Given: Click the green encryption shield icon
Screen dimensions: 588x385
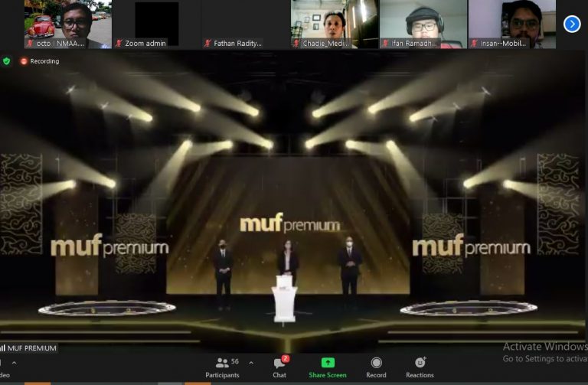Looking at the screenshot, I should [x=6, y=60].
